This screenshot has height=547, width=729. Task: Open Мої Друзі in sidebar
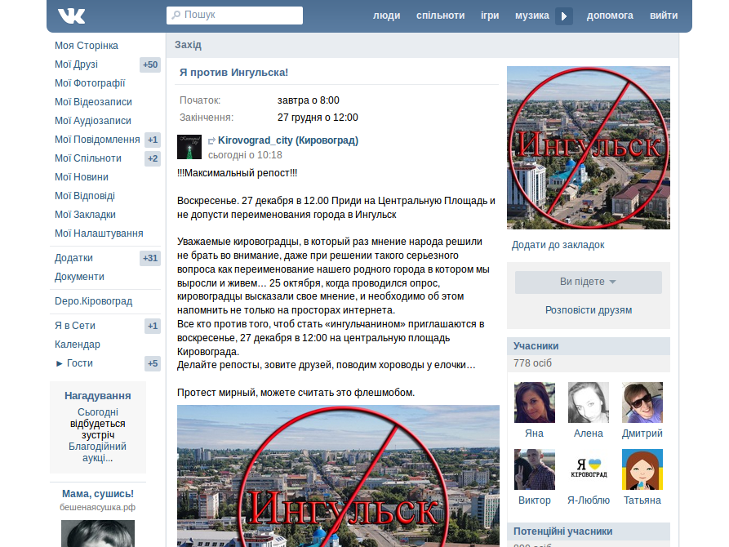[x=76, y=65]
